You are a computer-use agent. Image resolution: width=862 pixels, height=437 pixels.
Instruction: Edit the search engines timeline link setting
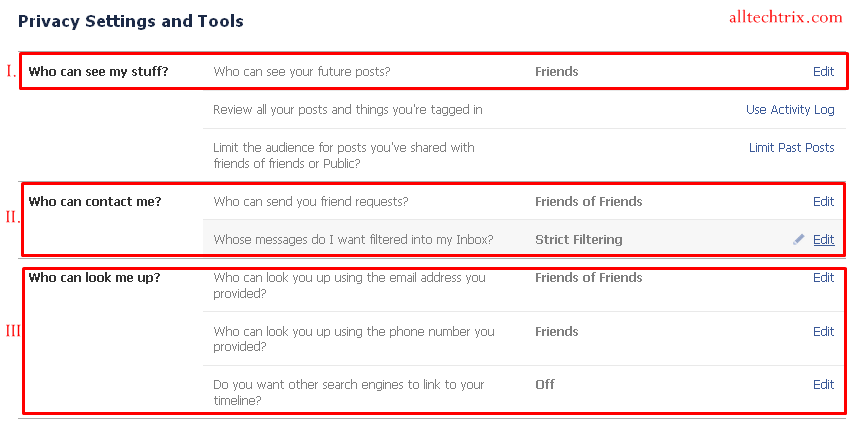(824, 384)
